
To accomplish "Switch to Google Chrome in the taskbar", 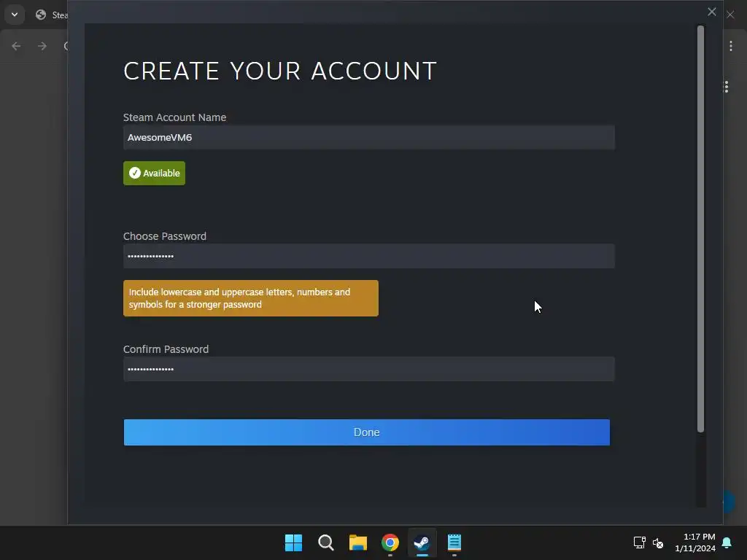I will pyautogui.click(x=390, y=542).
